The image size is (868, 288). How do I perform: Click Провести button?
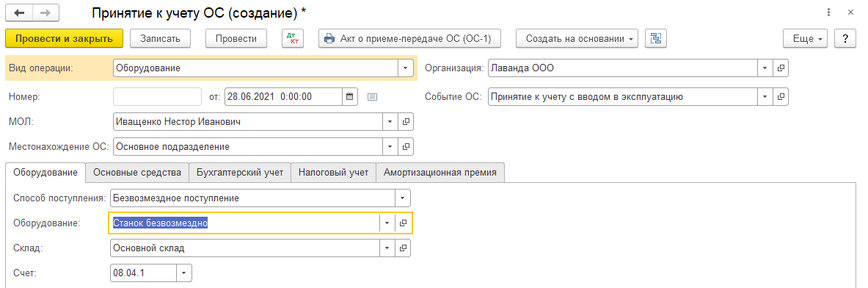point(236,38)
